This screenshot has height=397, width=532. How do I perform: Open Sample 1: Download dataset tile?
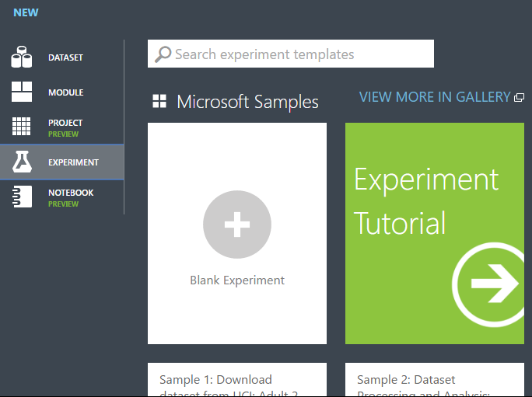pos(237,379)
